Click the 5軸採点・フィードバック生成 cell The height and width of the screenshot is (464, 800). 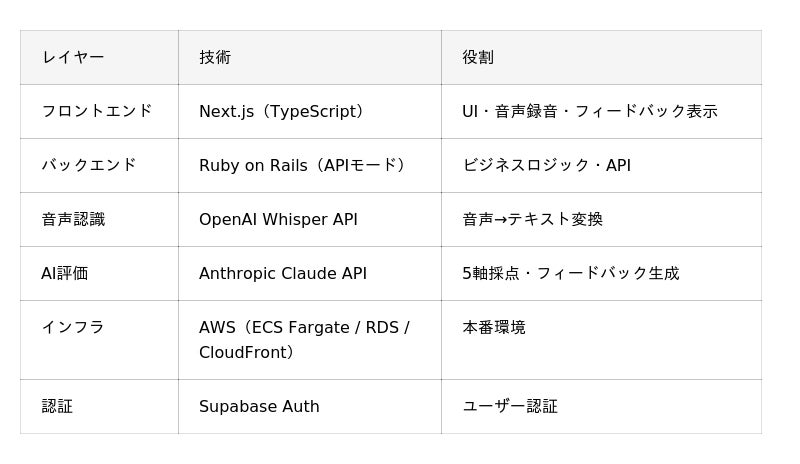pos(570,274)
